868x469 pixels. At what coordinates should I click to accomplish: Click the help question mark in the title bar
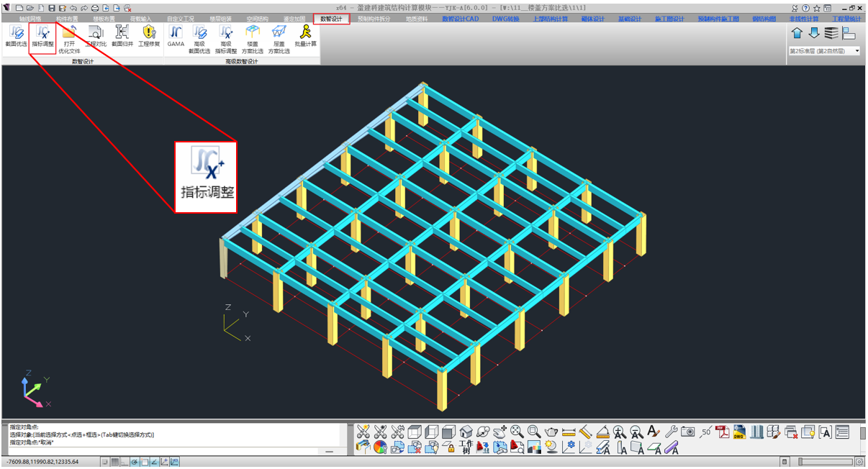pos(806,8)
